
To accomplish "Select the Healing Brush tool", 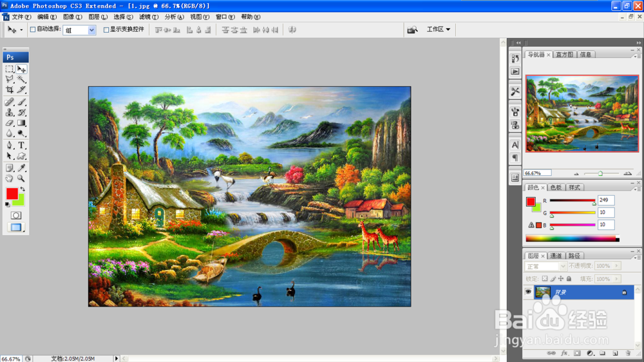I will [10, 102].
